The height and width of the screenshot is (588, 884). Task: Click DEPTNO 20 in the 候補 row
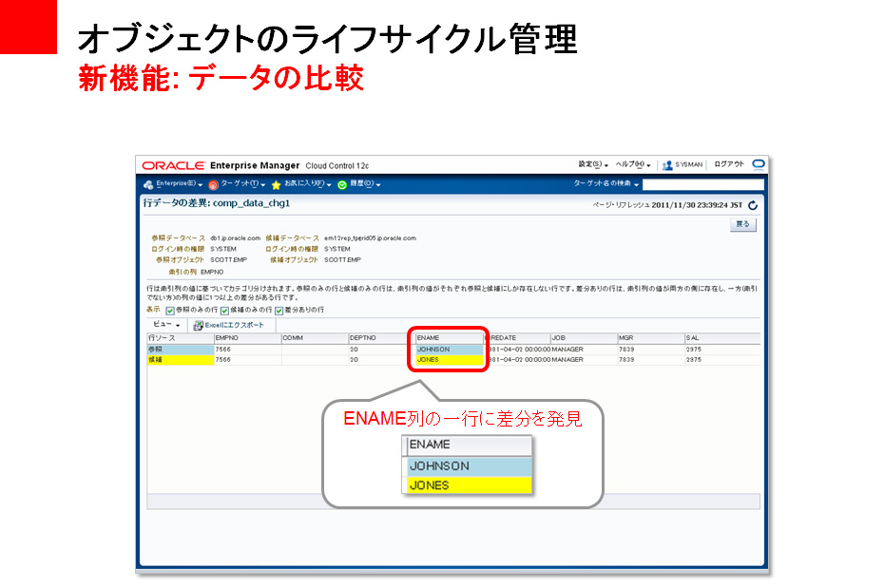354,360
